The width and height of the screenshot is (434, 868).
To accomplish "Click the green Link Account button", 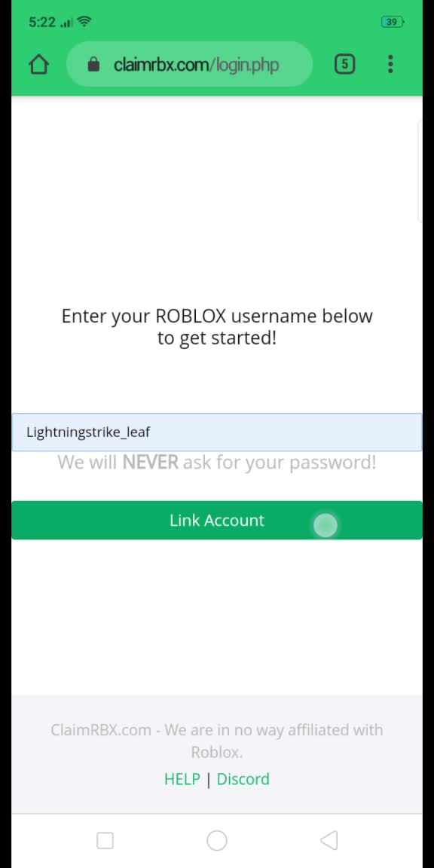I will click(x=217, y=521).
